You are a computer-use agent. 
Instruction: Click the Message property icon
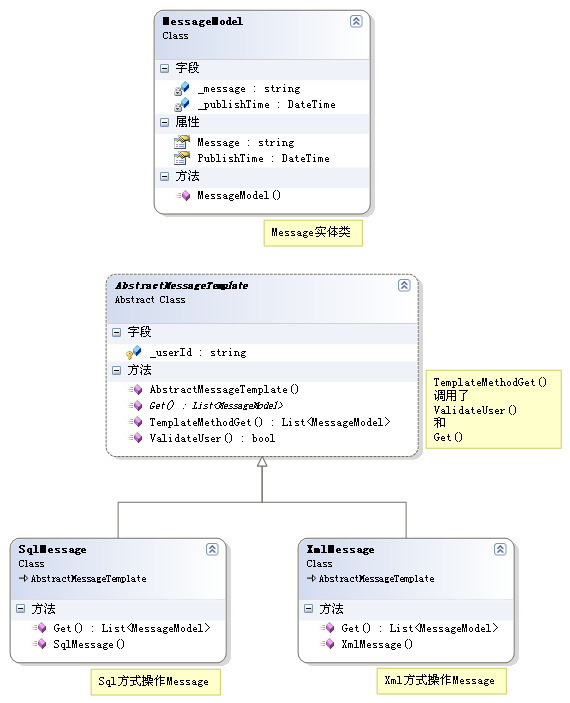pos(182,142)
